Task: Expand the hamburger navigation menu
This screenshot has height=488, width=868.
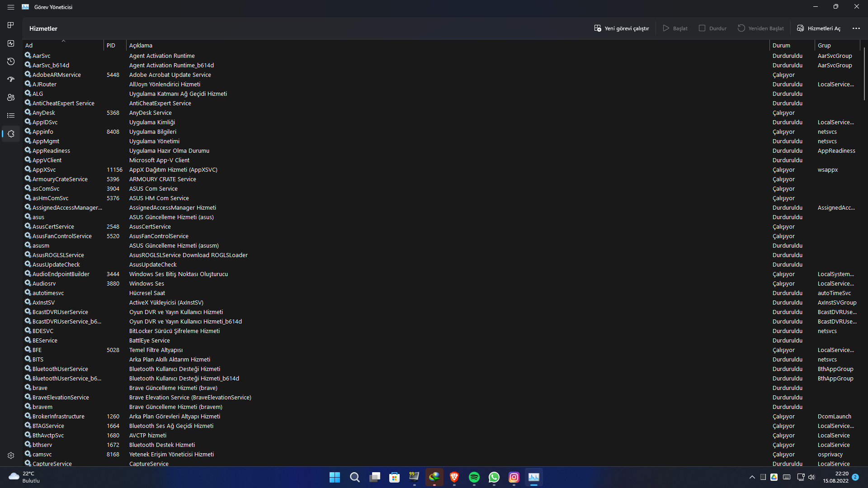Action: tap(11, 7)
